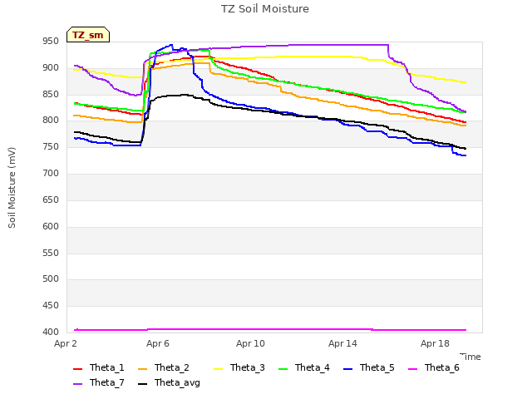Click the 400 y-axis tick label
This screenshot has height=399, width=532.
point(51,332)
